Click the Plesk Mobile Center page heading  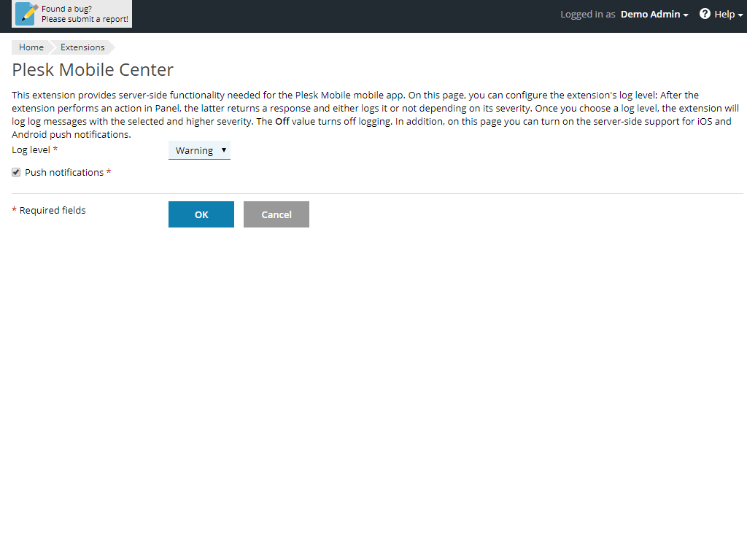pyautogui.click(x=93, y=70)
